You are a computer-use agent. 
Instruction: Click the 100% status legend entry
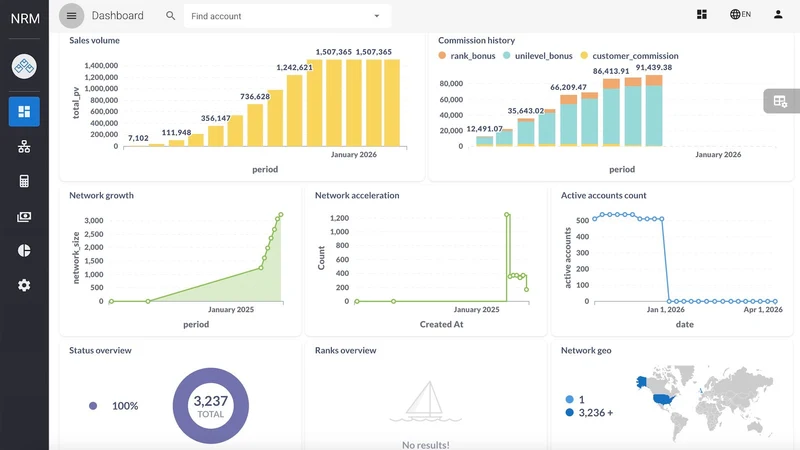(x=125, y=406)
